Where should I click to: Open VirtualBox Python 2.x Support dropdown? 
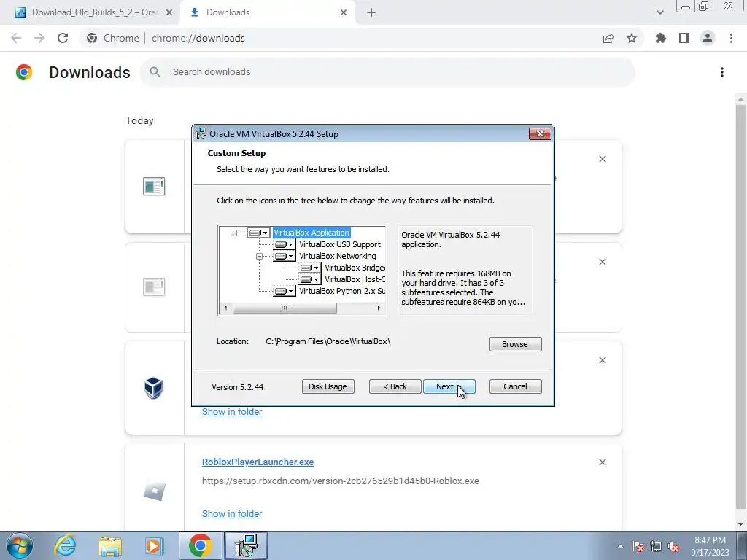click(285, 291)
